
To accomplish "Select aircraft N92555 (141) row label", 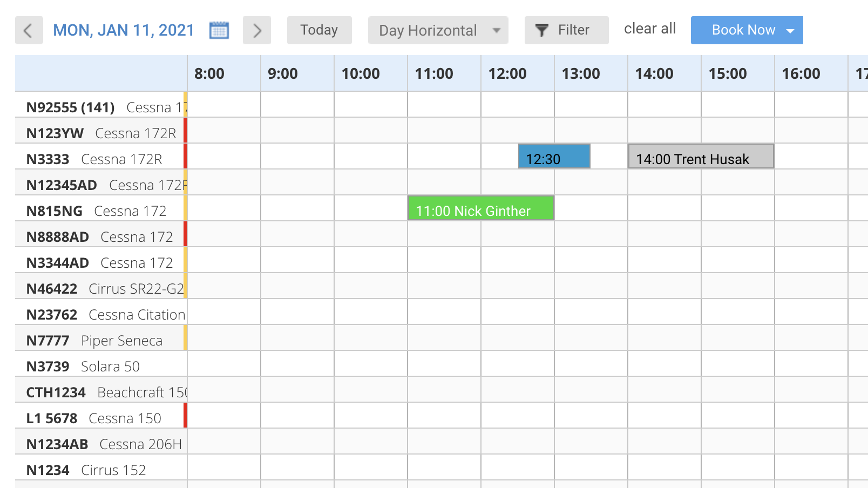I will (71, 107).
